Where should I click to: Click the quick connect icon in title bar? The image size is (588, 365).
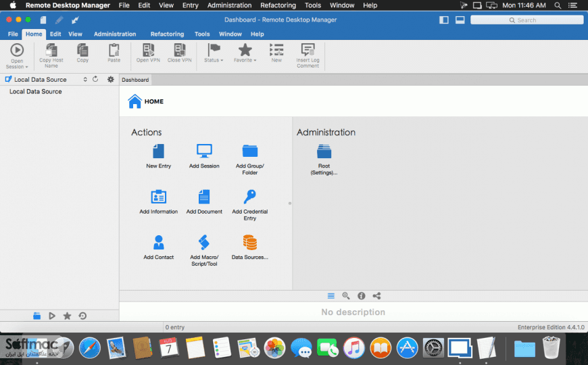coord(75,20)
